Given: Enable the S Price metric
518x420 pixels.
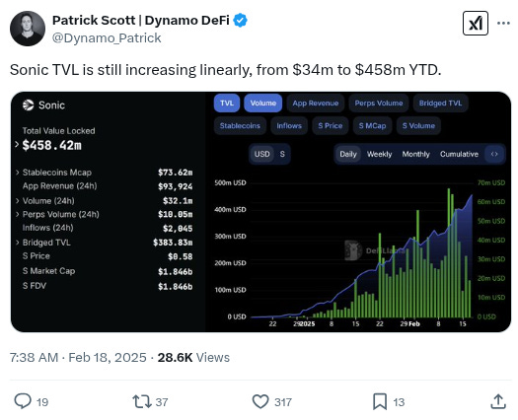Looking at the screenshot, I should [331, 126].
